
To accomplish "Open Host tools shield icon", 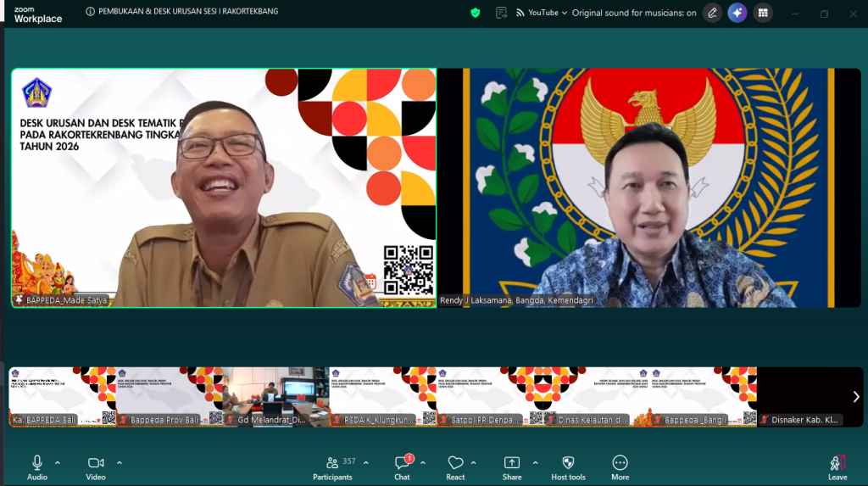I will pos(568,468).
